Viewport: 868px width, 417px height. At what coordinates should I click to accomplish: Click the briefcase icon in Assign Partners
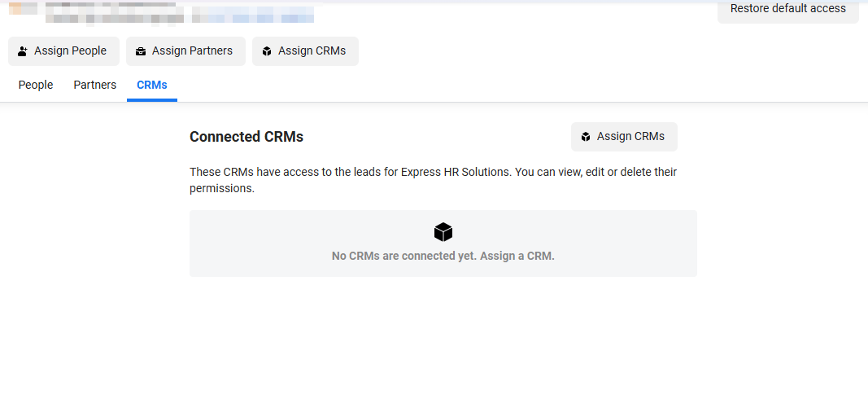click(x=141, y=51)
